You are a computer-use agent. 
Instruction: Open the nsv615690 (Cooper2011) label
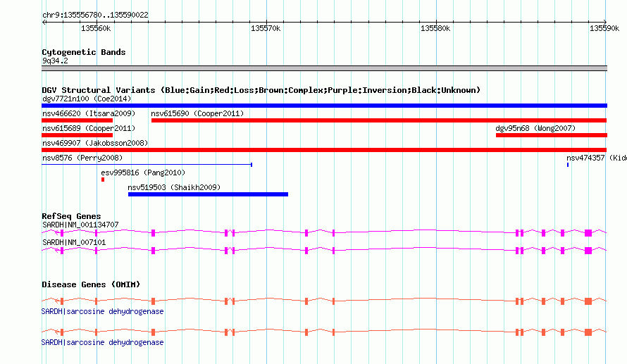[x=197, y=113]
